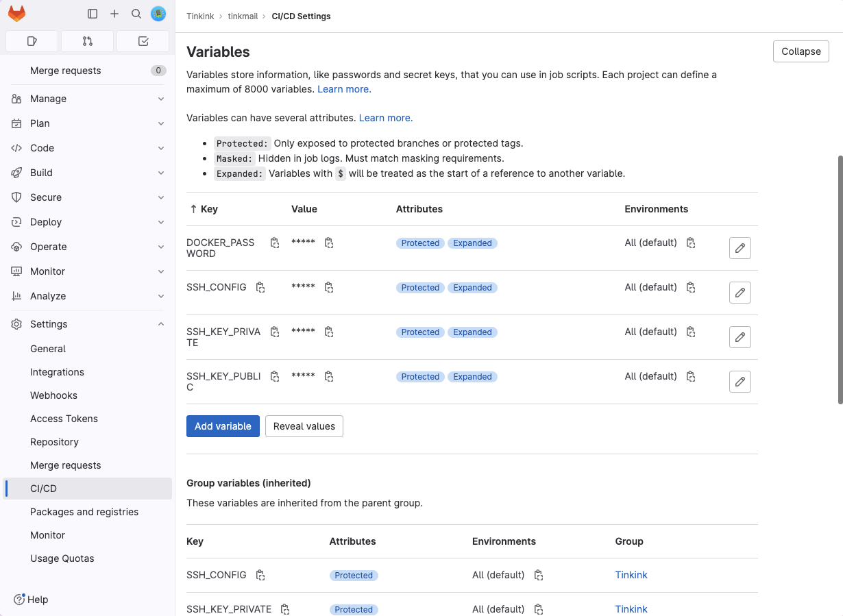
Task: Expand the Plan sidebar section
Action: 88,123
